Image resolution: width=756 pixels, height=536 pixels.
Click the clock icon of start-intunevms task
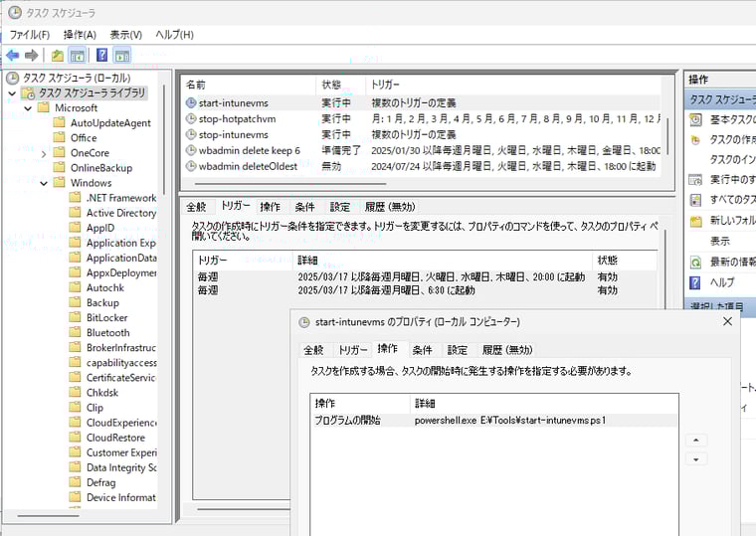(191, 102)
